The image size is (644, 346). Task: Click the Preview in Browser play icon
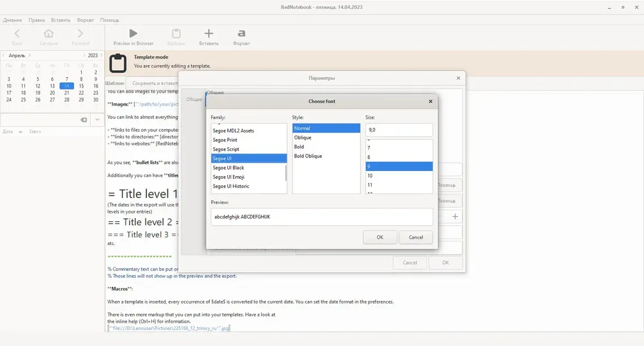click(133, 33)
